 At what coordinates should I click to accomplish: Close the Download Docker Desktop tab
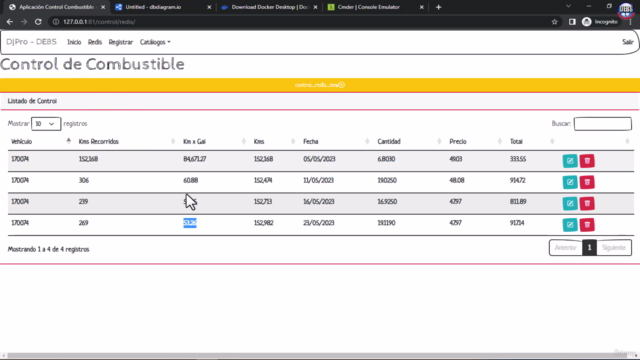coord(315,7)
